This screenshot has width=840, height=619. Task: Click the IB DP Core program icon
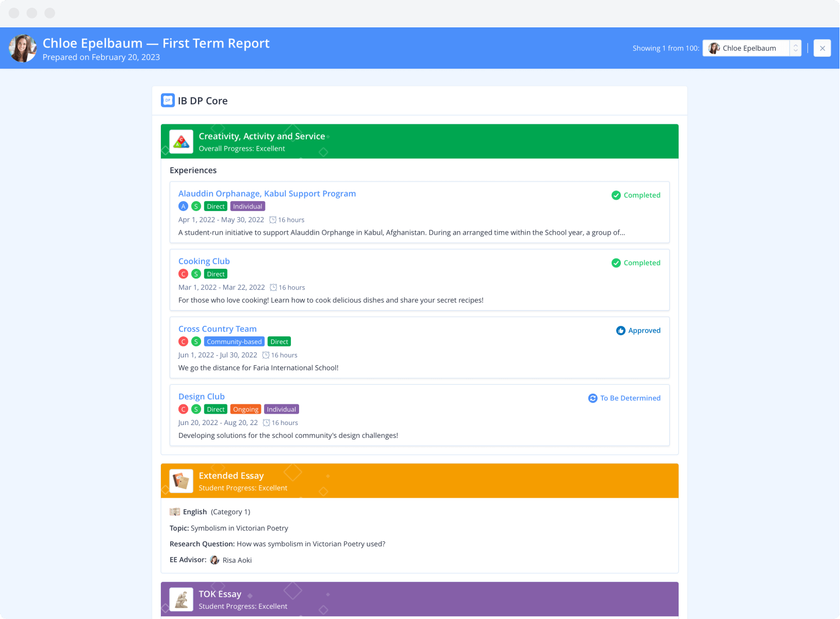click(x=168, y=101)
